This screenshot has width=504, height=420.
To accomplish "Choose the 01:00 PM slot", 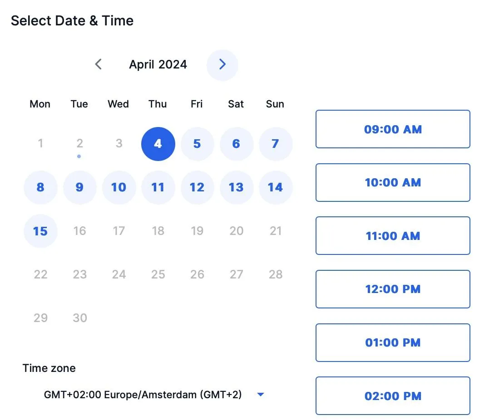I will 393,342.
